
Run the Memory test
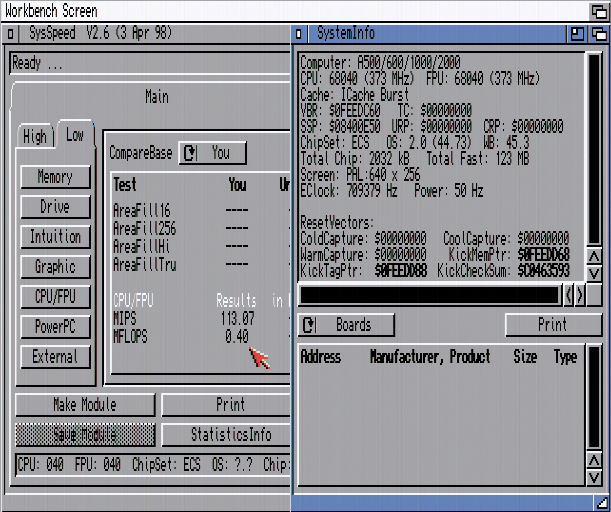click(55, 177)
